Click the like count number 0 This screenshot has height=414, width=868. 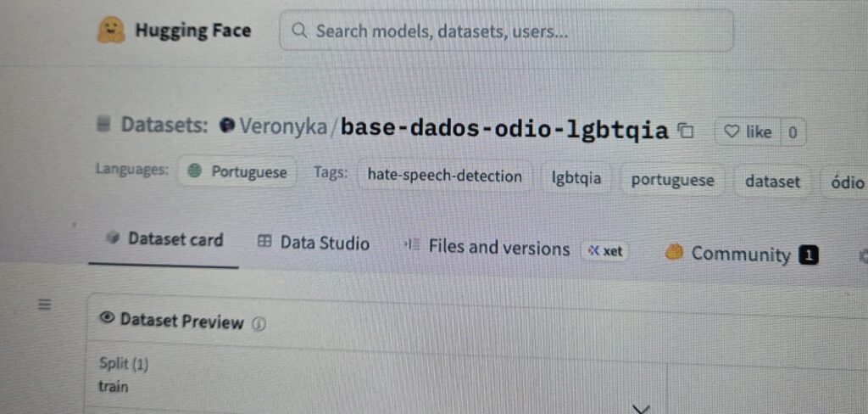(x=793, y=132)
